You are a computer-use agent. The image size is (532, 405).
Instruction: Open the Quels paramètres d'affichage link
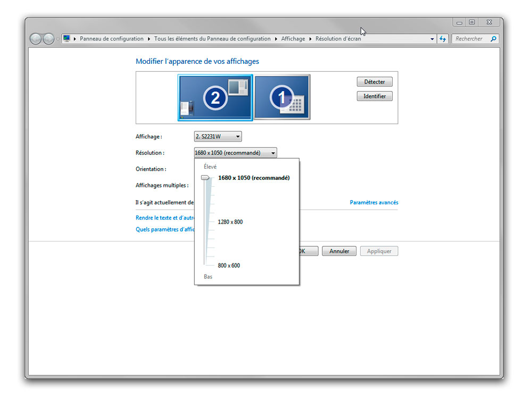pyautogui.click(x=165, y=229)
